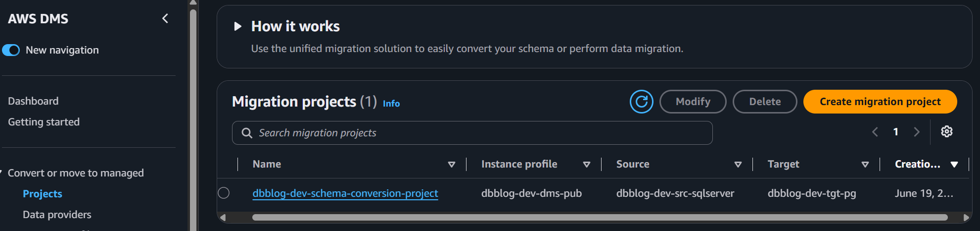Focus the Search migration projects field
The width and height of the screenshot is (980, 231).
pyautogui.click(x=472, y=133)
